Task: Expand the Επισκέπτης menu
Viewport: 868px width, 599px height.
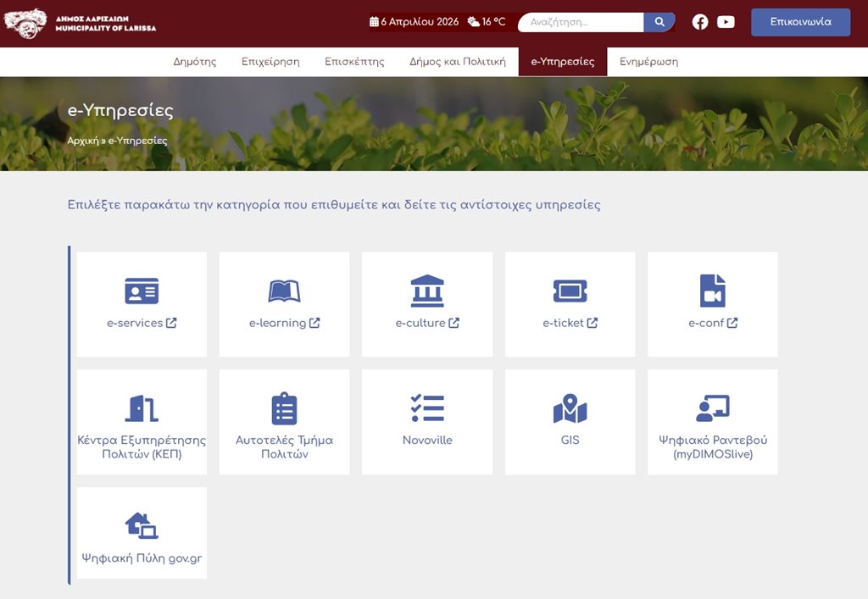Action: [x=354, y=62]
